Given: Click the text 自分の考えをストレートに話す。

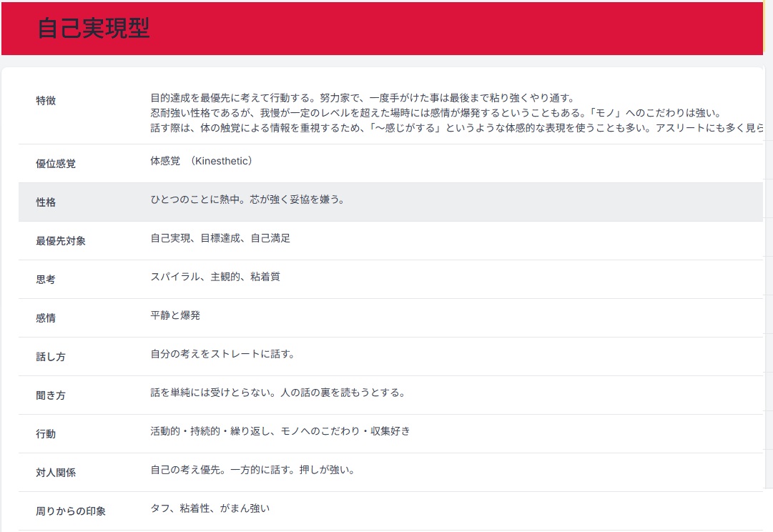Looking at the screenshot, I should pyautogui.click(x=222, y=354).
